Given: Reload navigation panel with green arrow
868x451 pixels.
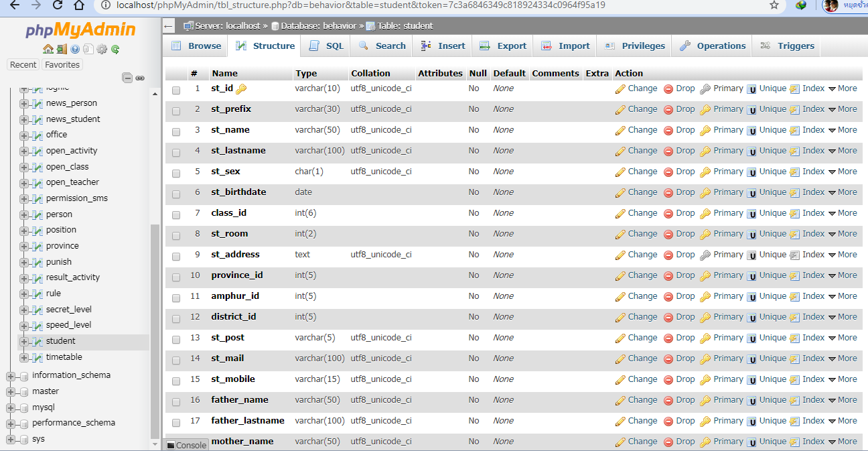Looking at the screenshot, I should [115, 49].
